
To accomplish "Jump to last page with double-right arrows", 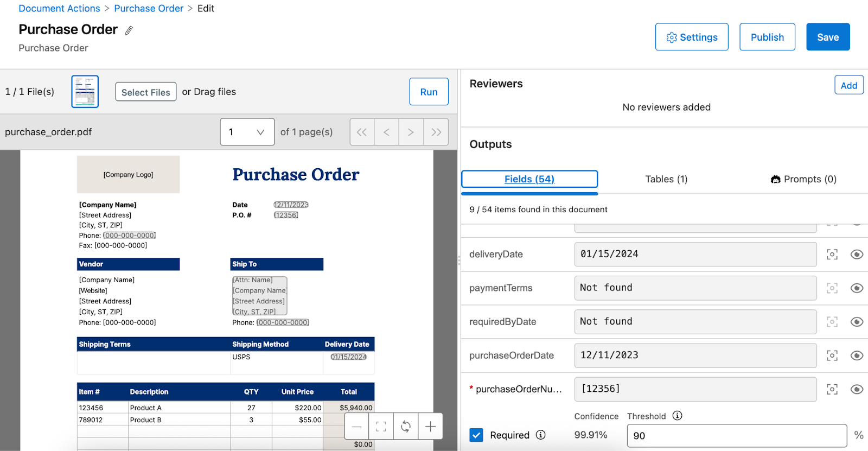I will click(x=436, y=132).
